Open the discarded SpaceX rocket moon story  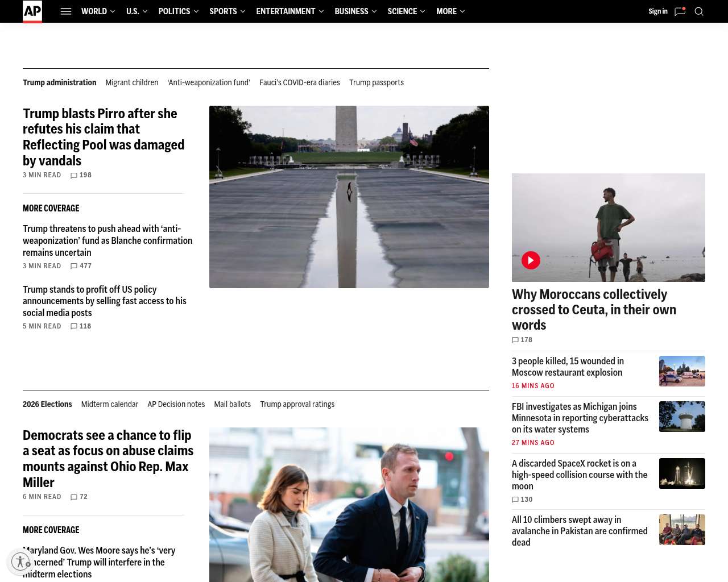tap(580, 475)
